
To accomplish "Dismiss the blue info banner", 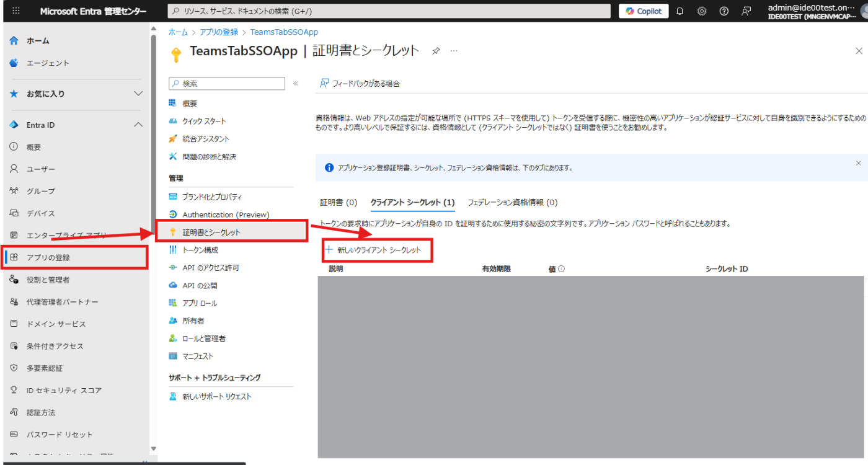I will pos(858,163).
